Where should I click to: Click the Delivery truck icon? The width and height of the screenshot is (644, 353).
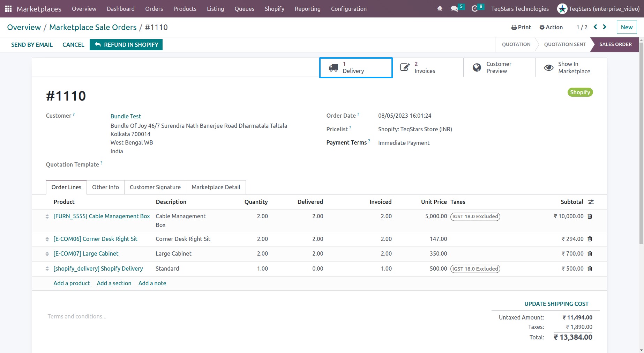[x=334, y=68]
